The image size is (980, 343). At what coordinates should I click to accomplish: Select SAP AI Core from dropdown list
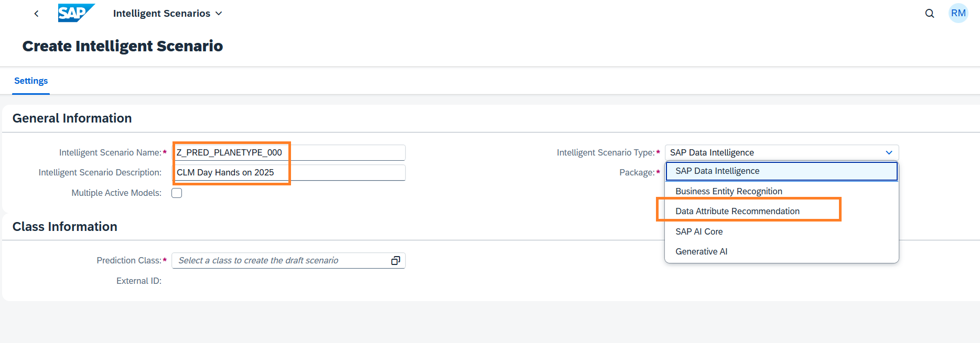coord(699,232)
